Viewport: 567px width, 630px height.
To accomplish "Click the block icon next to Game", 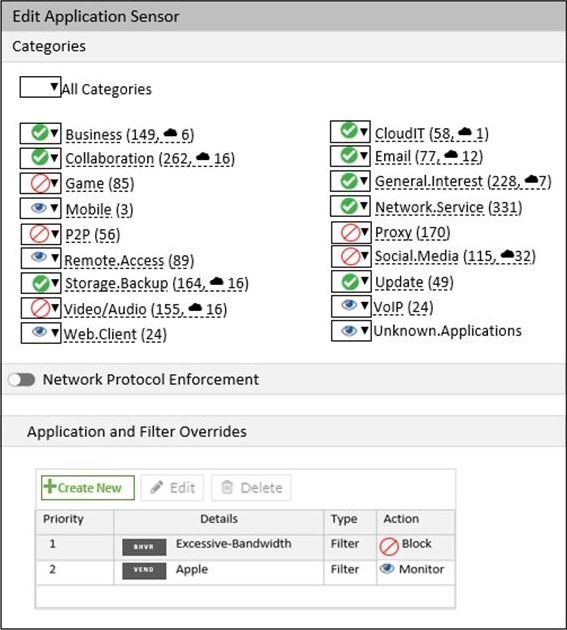I will coord(40,184).
